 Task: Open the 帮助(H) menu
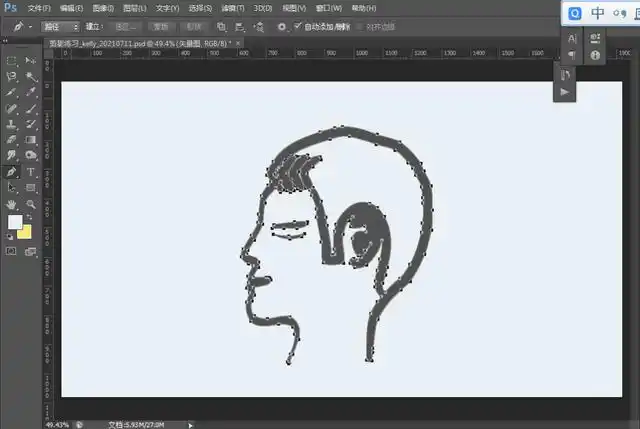click(x=364, y=8)
